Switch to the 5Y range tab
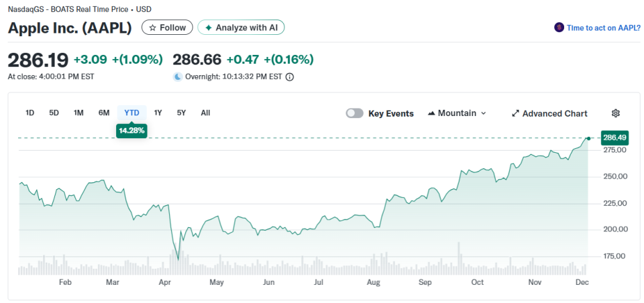The width and height of the screenshot is (644, 303). pyautogui.click(x=181, y=113)
